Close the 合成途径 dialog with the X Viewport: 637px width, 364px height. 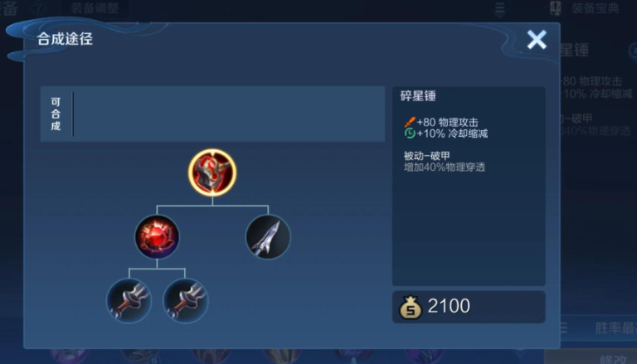tap(537, 40)
